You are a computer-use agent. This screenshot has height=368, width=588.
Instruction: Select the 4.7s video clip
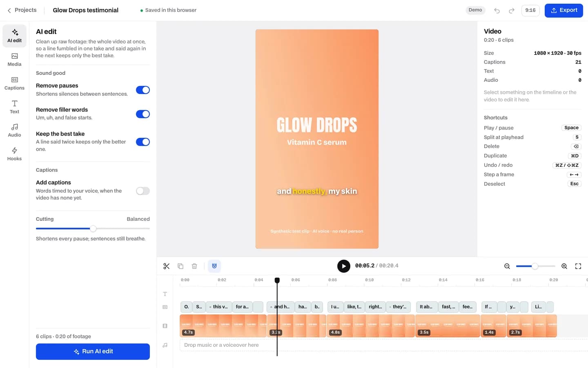tap(223, 326)
